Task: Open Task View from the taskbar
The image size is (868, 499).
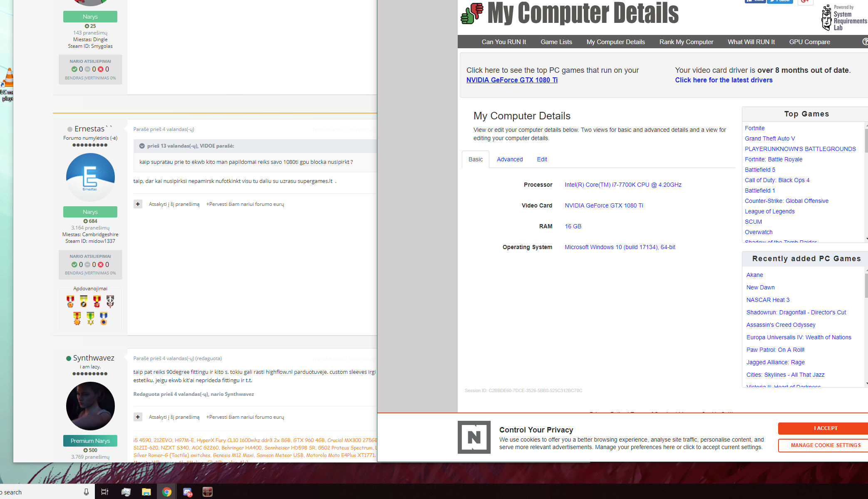Action: coord(105,492)
